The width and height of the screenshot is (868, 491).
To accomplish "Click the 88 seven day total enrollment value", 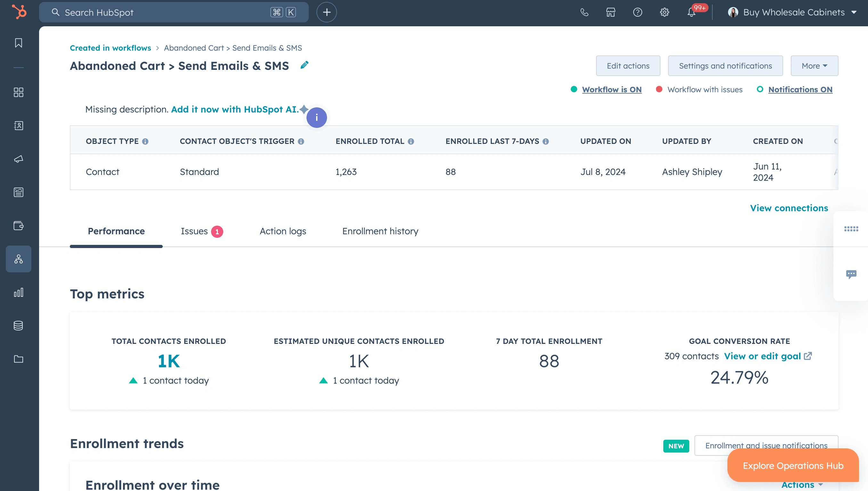I will point(549,361).
